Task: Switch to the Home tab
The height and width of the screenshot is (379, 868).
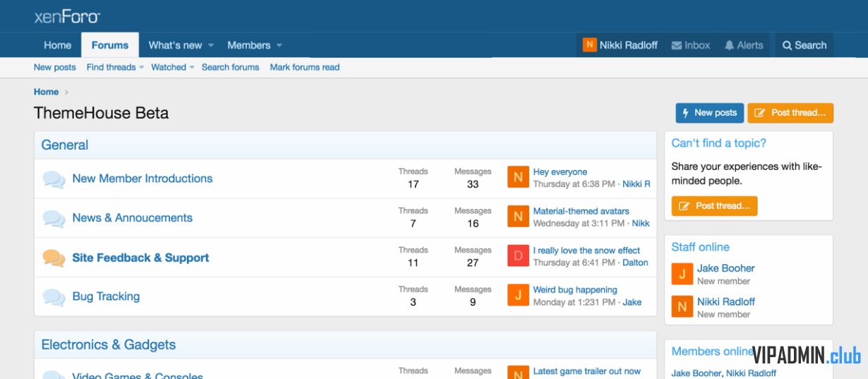Action: 57,45
